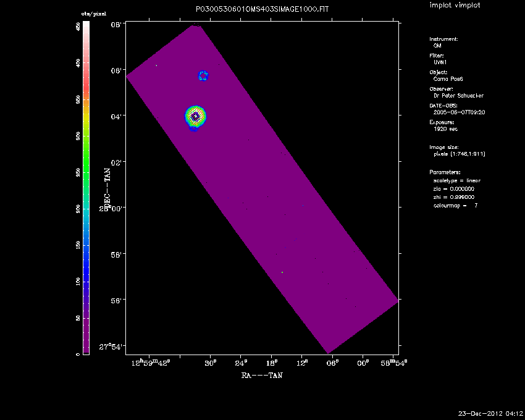Click the faint green point source near 58' declination
The width and height of the screenshot is (525, 420).
click(x=282, y=272)
